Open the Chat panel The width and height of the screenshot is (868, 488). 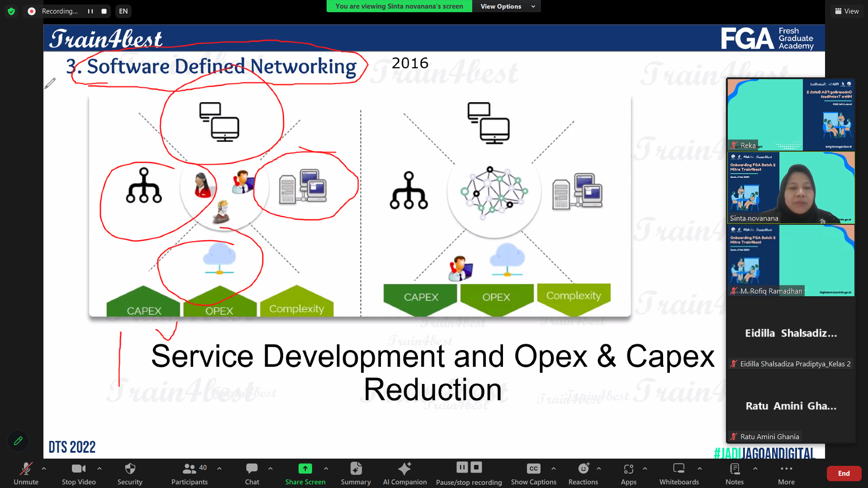pos(252,469)
